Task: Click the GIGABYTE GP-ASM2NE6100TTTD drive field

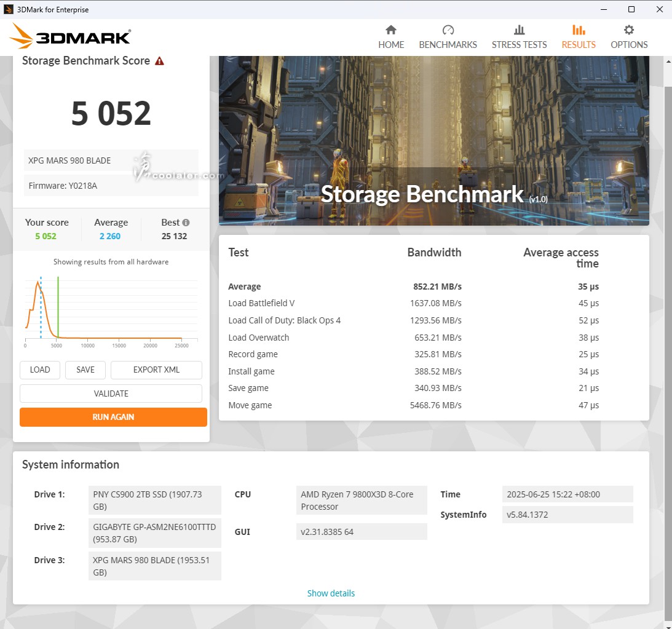Action: (x=155, y=533)
